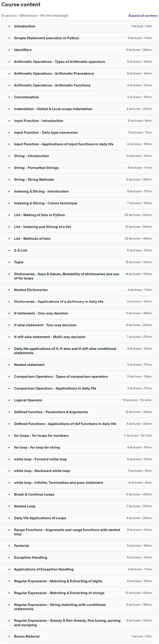
Task: Expand the Tuple section arrow
Action: pos(9,262)
